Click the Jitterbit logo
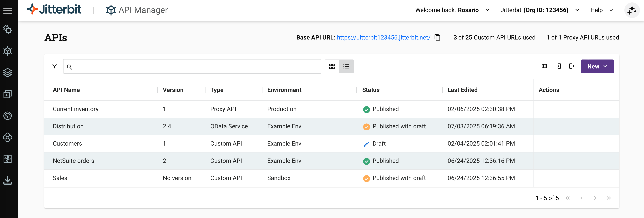Image resolution: width=644 pixels, height=218 pixels. 54,9
